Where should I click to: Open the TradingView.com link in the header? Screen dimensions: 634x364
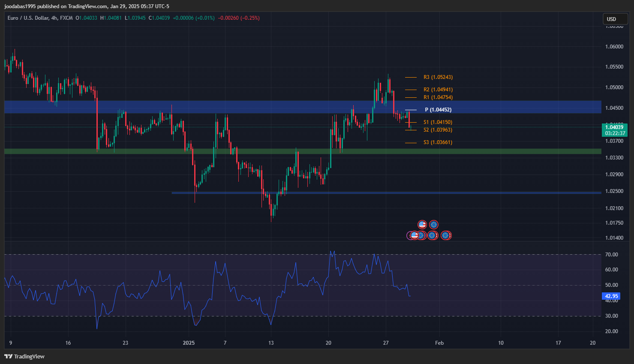point(87,6)
